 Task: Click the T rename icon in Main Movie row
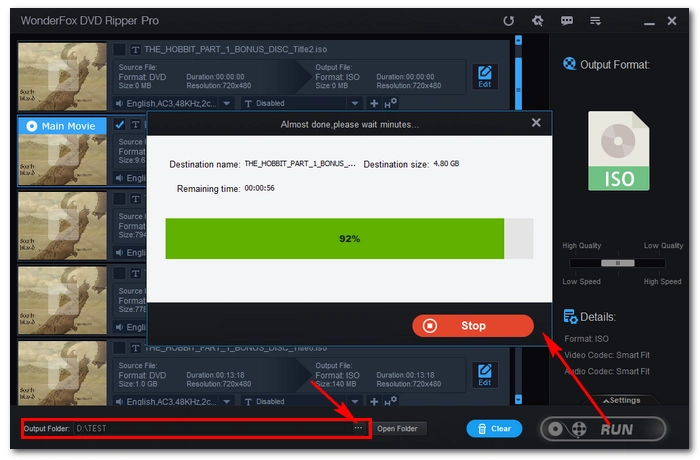(x=135, y=125)
